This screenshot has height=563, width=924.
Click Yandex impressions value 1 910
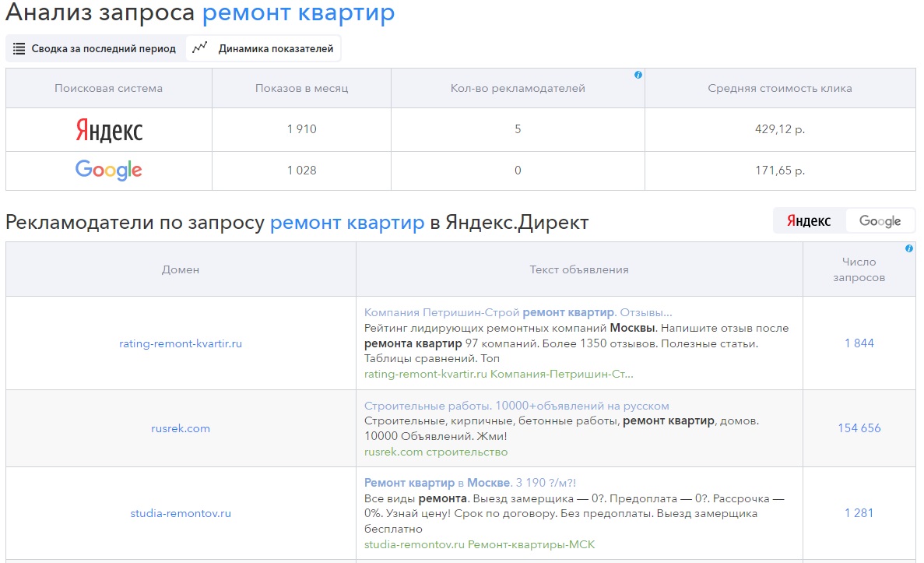[x=302, y=129]
